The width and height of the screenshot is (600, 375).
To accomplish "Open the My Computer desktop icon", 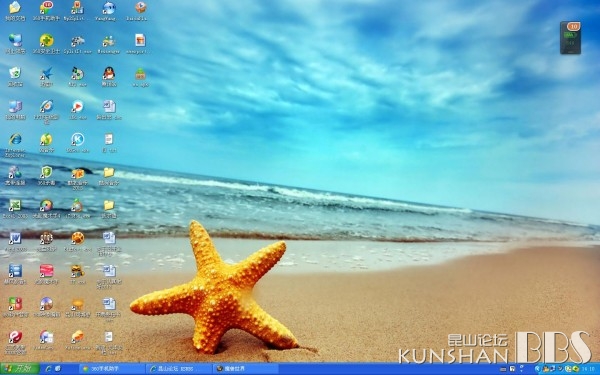I will pyautogui.click(x=15, y=106).
